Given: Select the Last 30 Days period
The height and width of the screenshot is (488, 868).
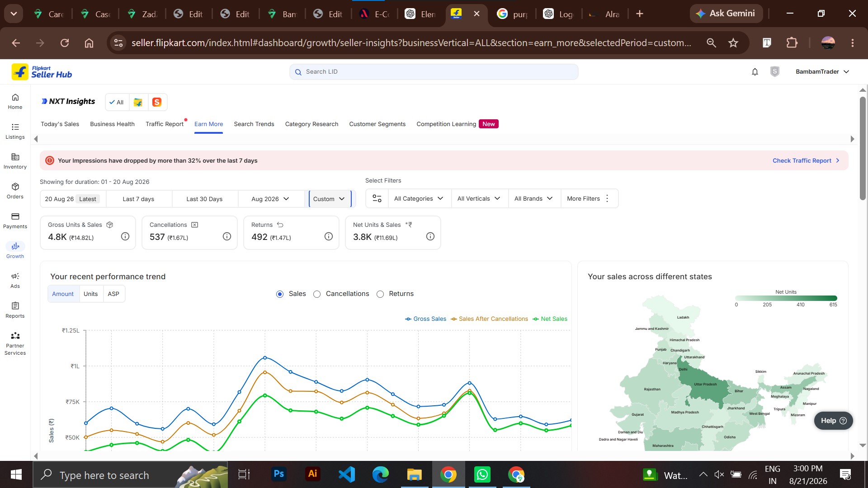Looking at the screenshot, I should (204, 199).
